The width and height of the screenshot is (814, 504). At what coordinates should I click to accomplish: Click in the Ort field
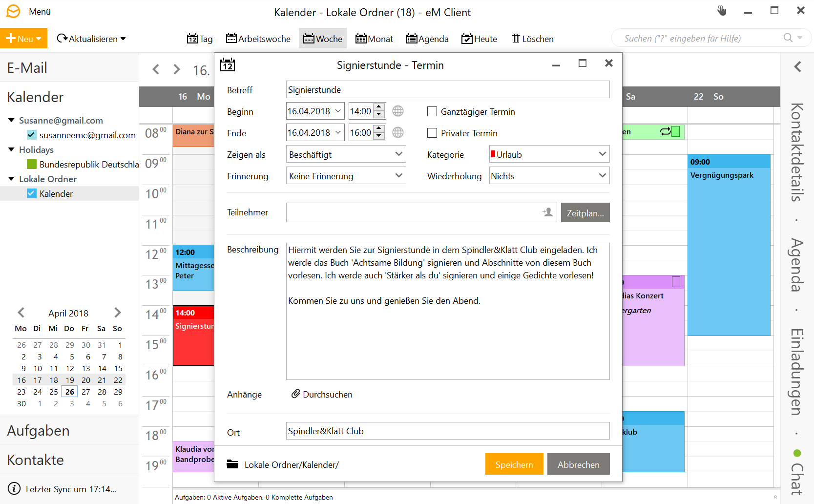click(448, 431)
